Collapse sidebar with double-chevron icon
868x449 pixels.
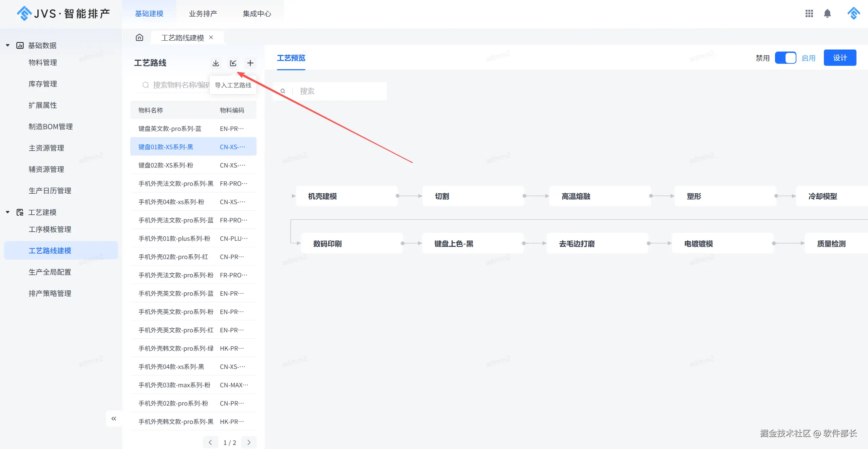pyautogui.click(x=114, y=418)
